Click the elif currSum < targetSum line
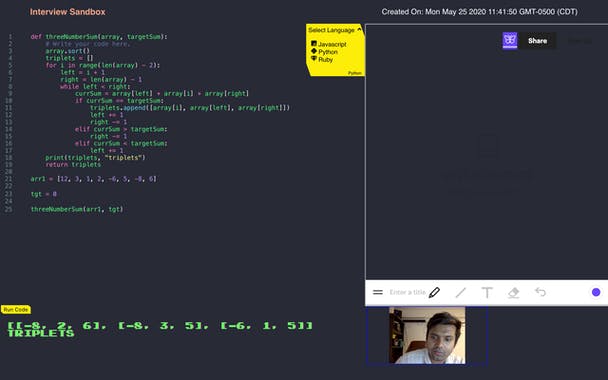The height and width of the screenshot is (380, 608). [x=121, y=143]
